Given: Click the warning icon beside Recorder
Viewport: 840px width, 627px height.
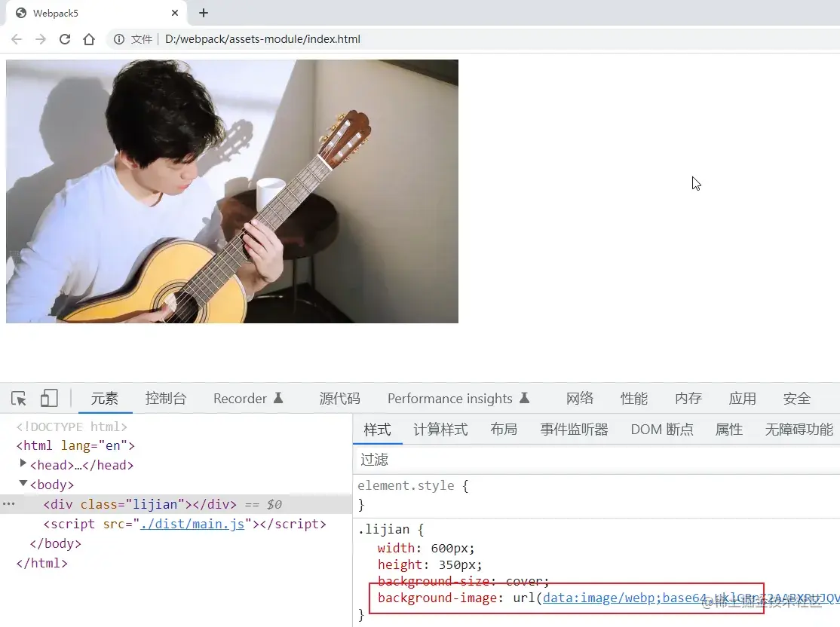Looking at the screenshot, I should pos(277,398).
